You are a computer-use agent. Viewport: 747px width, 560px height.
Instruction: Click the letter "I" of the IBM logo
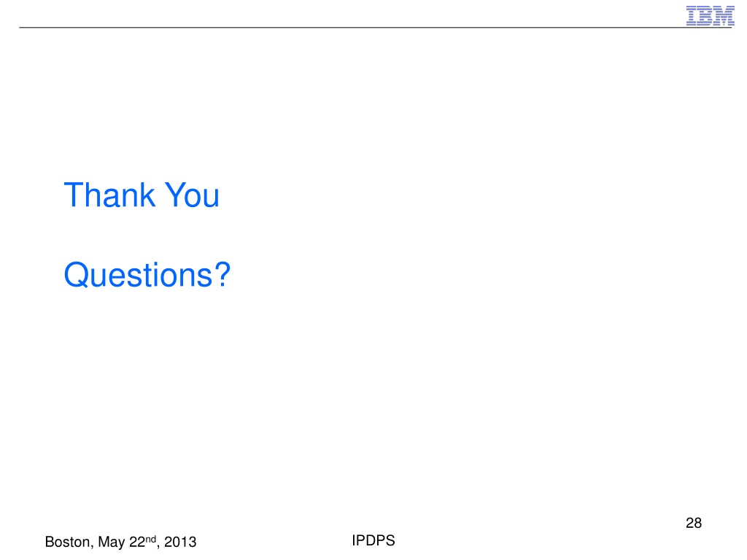click(692, 15)
